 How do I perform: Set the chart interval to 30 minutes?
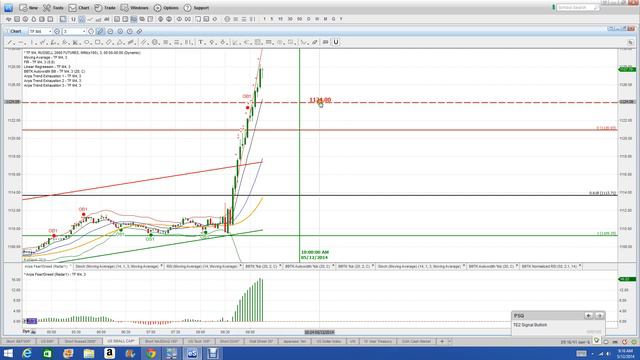pyautogui.click(x=290, y=19)
